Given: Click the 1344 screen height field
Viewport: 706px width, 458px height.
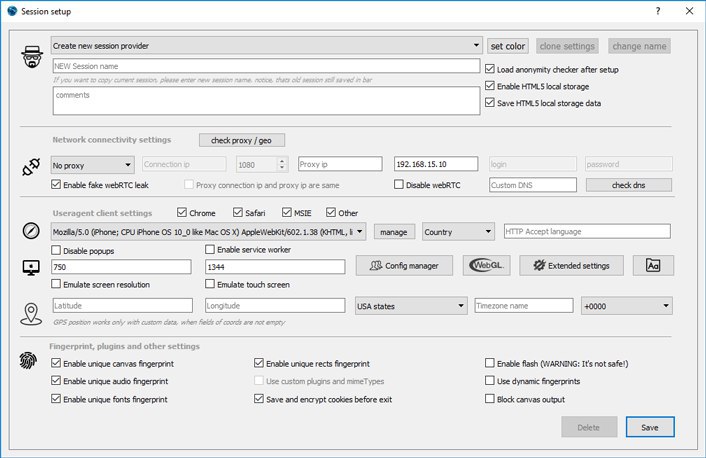Looking at the screenshot, I should (275, 267).
